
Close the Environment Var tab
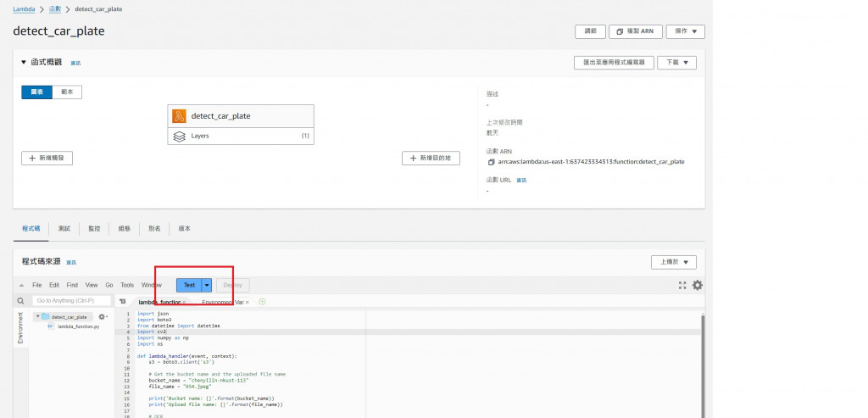[247, 303]
